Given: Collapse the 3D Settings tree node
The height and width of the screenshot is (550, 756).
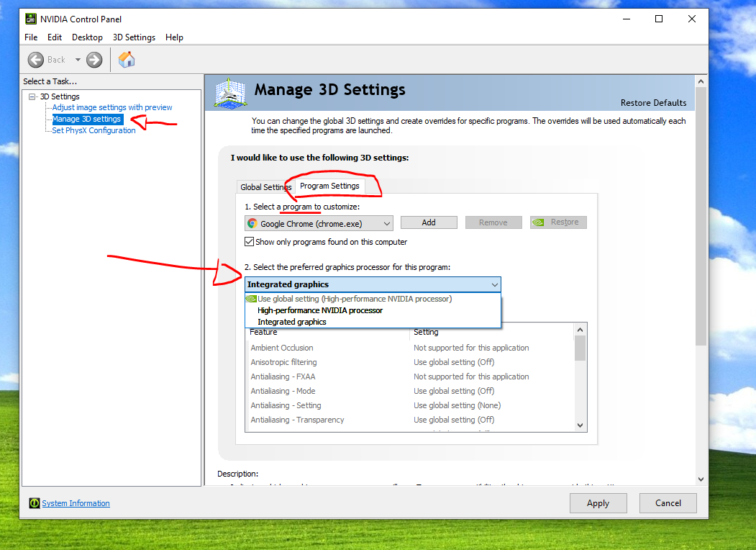Looking at the screenshot, I should 32,96.
